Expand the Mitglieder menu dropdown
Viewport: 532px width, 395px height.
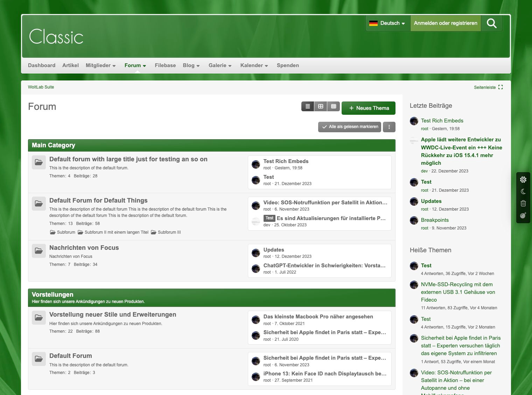pos(100,65)
